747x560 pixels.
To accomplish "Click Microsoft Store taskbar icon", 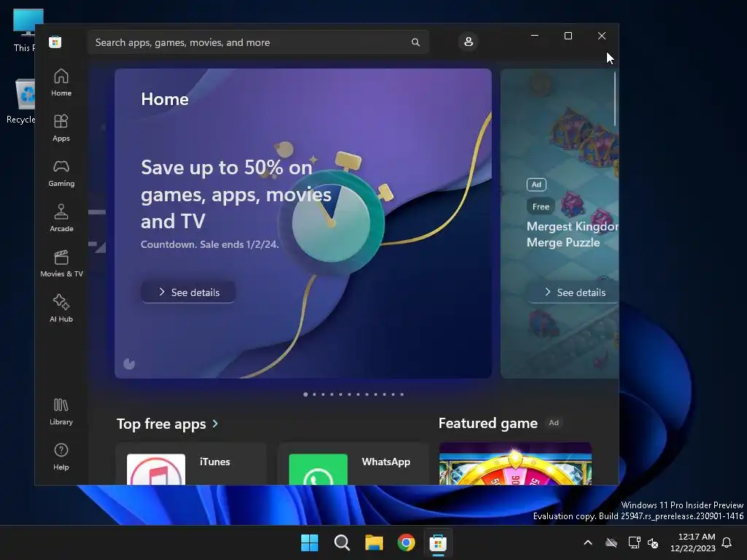I will pos(438,542).
